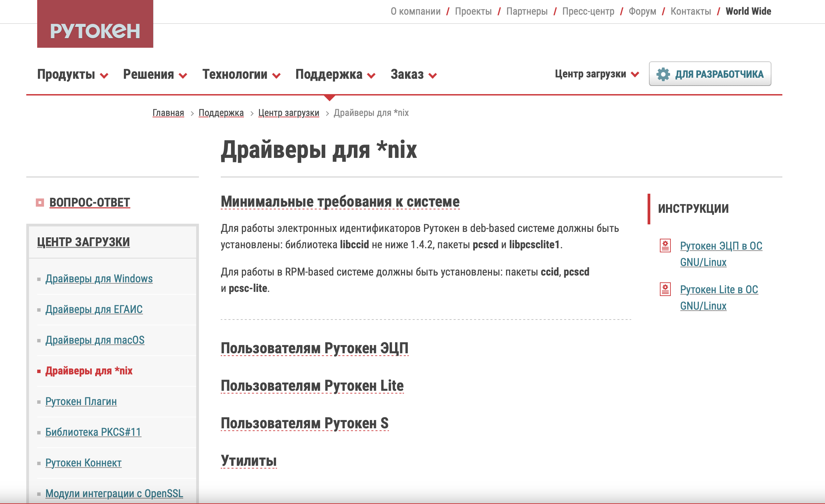Open Контакты link in top bar
This screenshot has height=504, width=825.
[691, 11]
